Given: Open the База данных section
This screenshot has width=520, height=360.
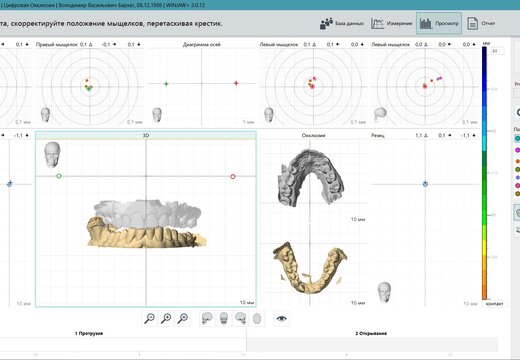Looking at the screenshot, I should 342,23.
